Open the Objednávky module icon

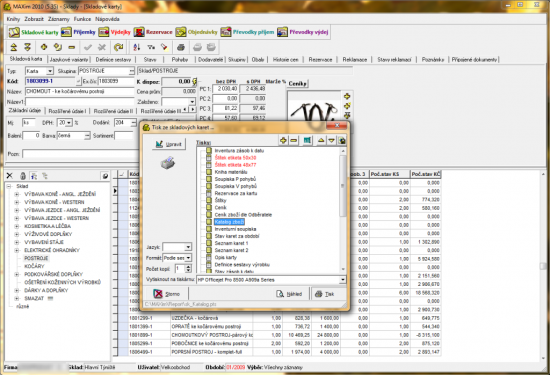point(181,32)
